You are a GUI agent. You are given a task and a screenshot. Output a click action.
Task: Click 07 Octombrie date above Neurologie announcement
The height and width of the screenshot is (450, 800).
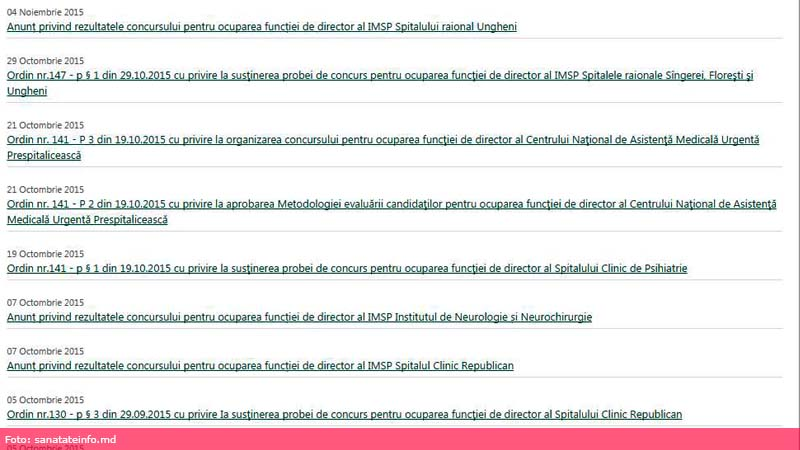[x=45, y=301]
